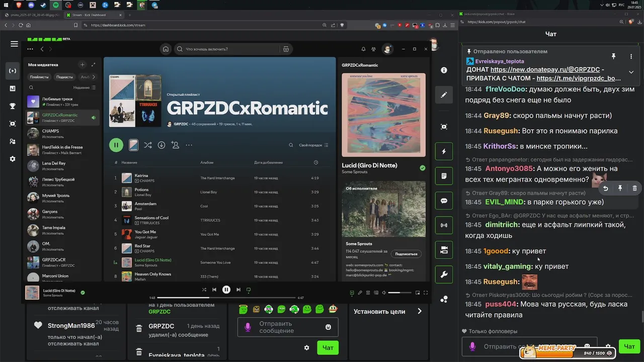Select Подкасты filter chip

65,77
